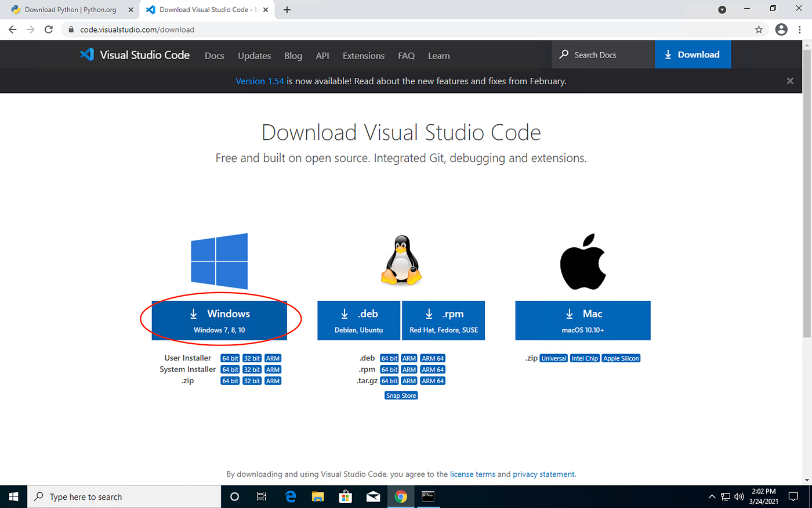This screenshot has height=508, width=812.
Task: Read the Version 1.54 release notes link
Action: click(x=259, y=81)
